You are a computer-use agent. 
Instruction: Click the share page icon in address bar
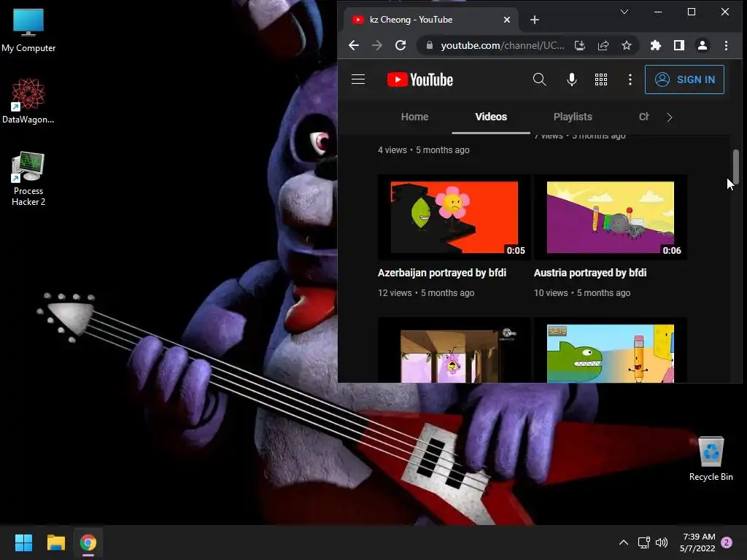click(603, 45)
